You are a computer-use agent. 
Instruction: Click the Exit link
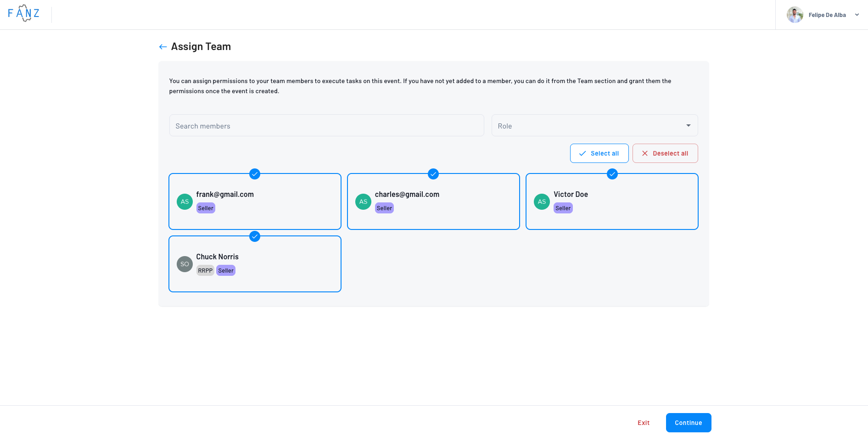pyautogui.click(x=643, y=423)
